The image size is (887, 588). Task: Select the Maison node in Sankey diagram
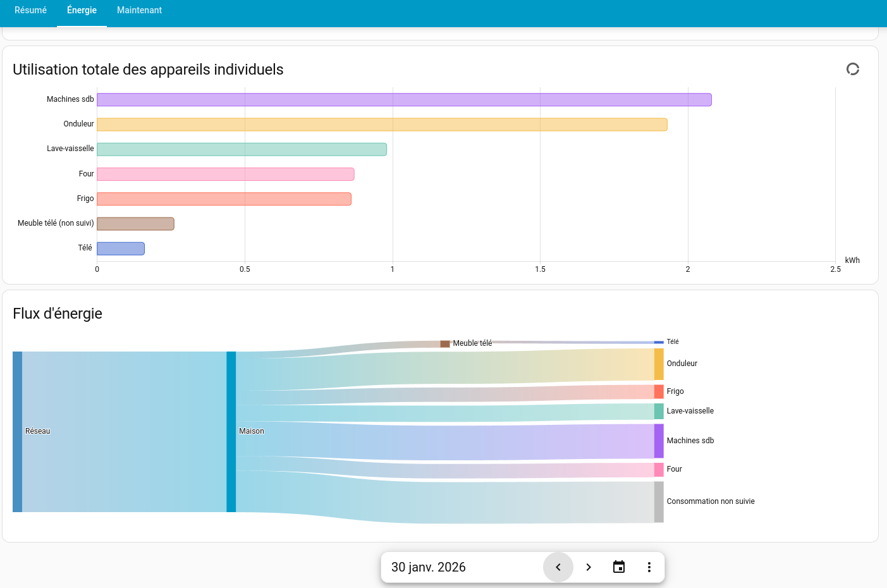click(231, 431)
